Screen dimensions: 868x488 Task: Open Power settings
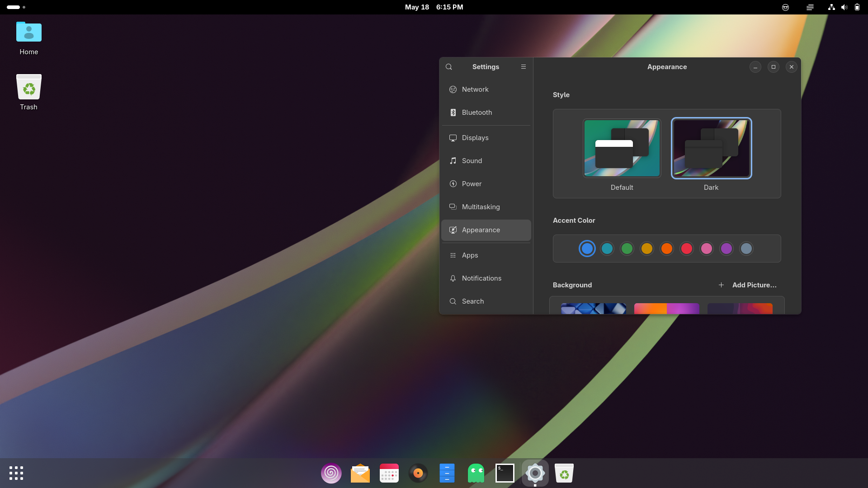point(486,184)
